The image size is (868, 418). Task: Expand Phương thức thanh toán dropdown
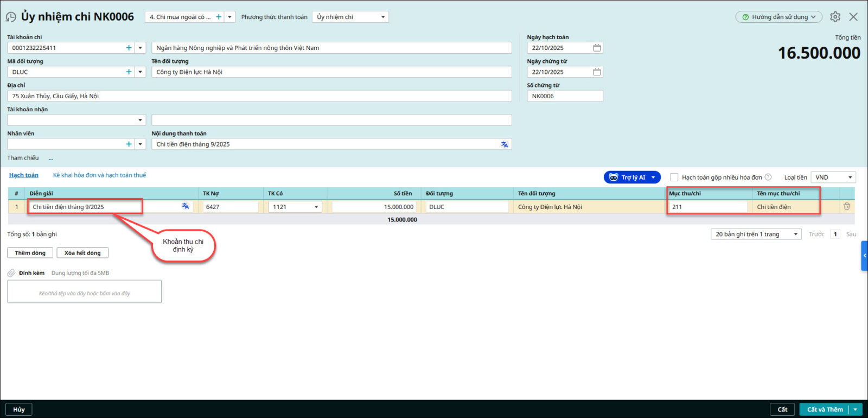coord(383,17)
